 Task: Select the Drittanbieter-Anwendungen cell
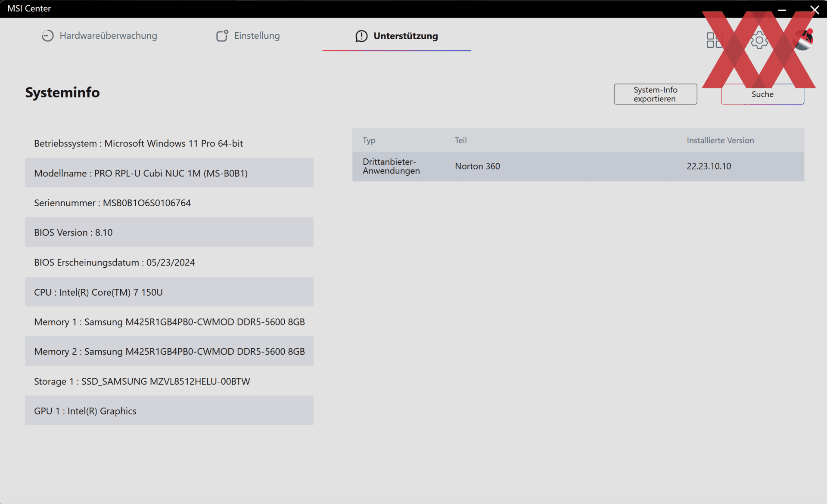[x=391, y=166]
